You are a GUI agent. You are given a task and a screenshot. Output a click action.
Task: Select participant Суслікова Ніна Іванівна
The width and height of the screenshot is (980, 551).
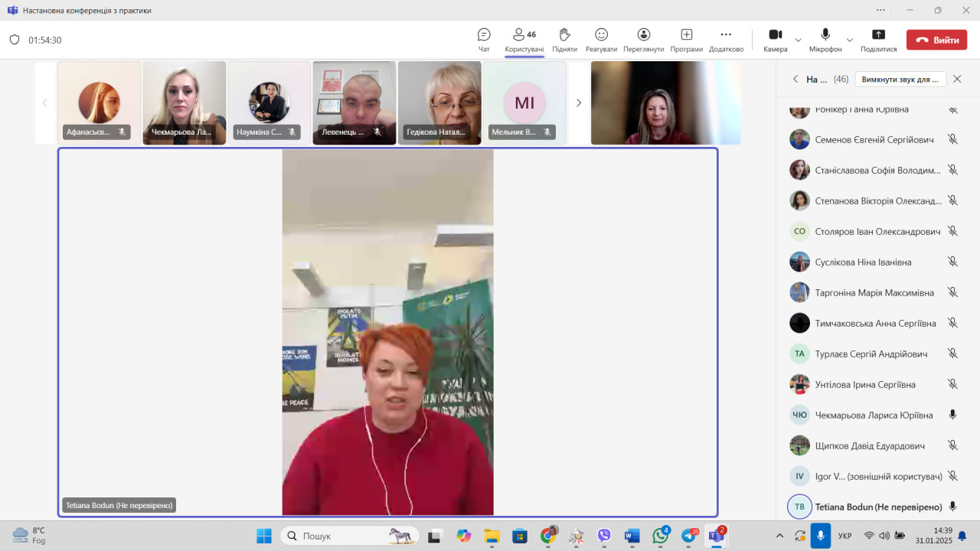(x=874, y=262)
